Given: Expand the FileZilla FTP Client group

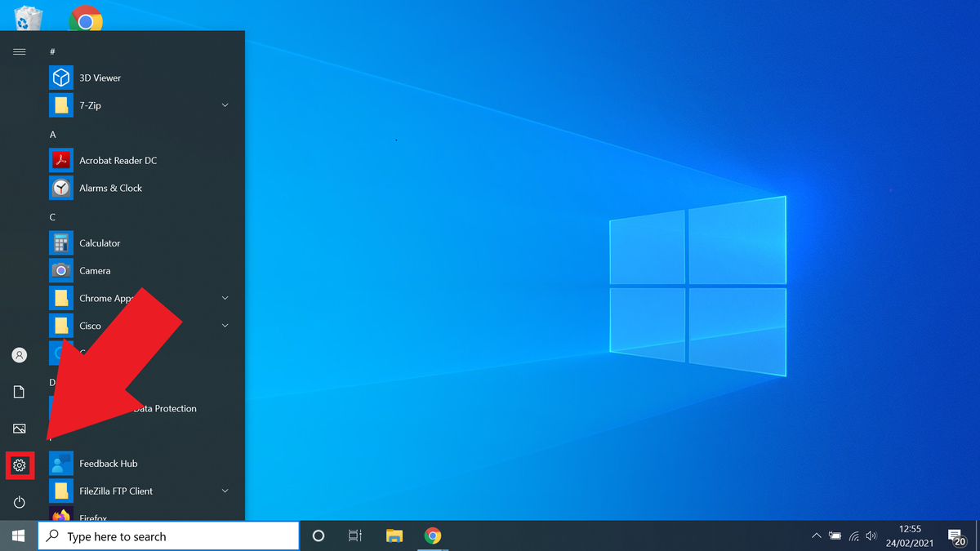Looking at the screenshot, I should coord(225,491).
